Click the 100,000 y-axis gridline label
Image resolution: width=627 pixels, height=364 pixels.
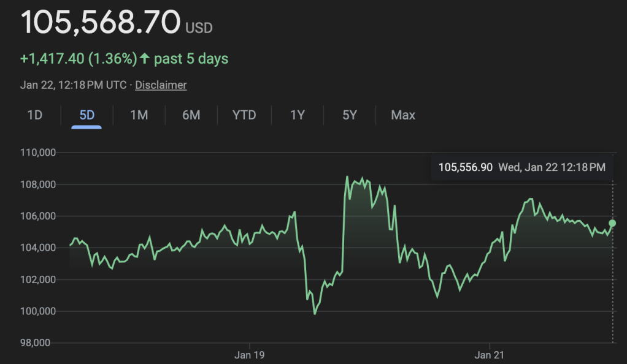(39, 311)
